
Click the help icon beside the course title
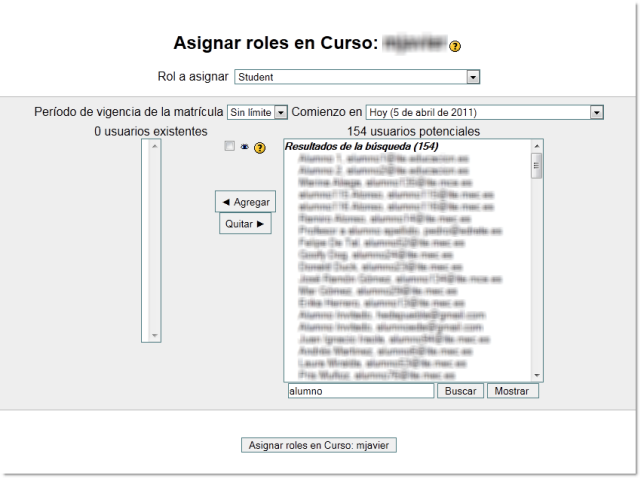point(455,46)
